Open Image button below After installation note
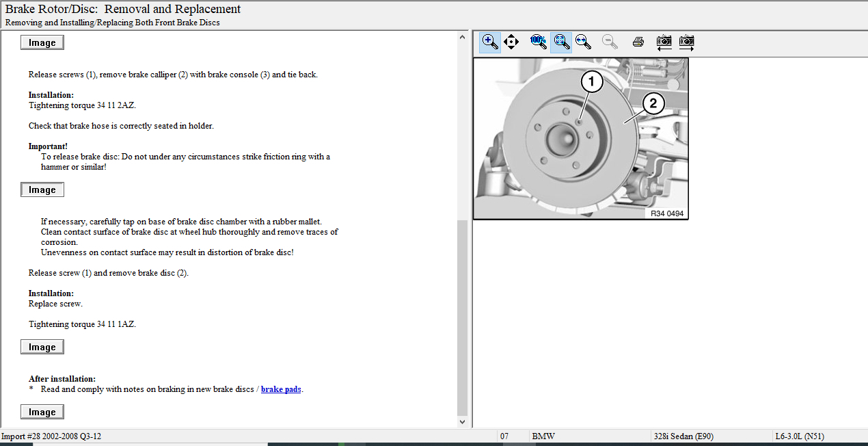Screen dimensions: 868x446 (42, 412)
